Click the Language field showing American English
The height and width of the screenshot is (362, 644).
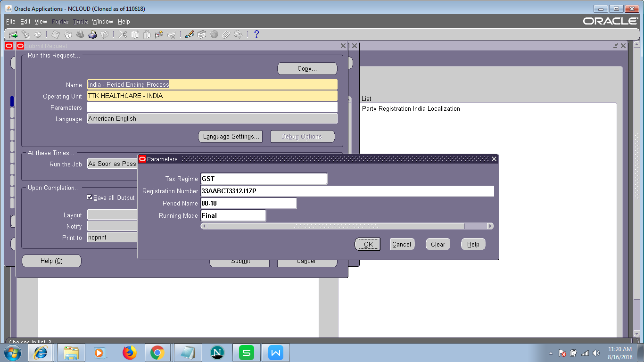pos(212,119)
